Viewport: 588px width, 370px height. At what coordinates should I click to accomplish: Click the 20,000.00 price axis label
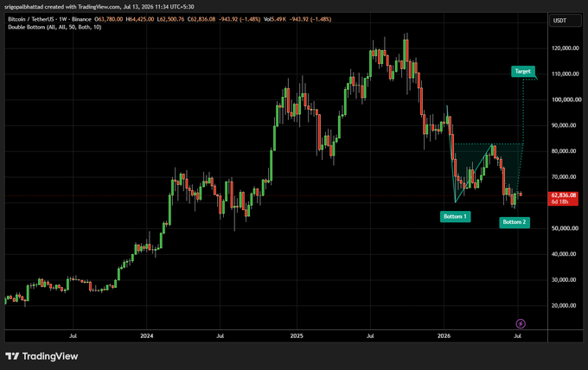pos(564,305)
